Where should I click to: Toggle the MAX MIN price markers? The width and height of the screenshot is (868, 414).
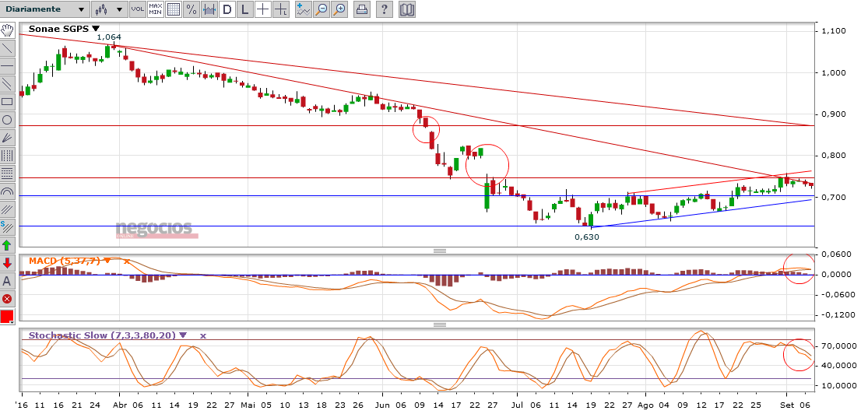pos(156,9)
